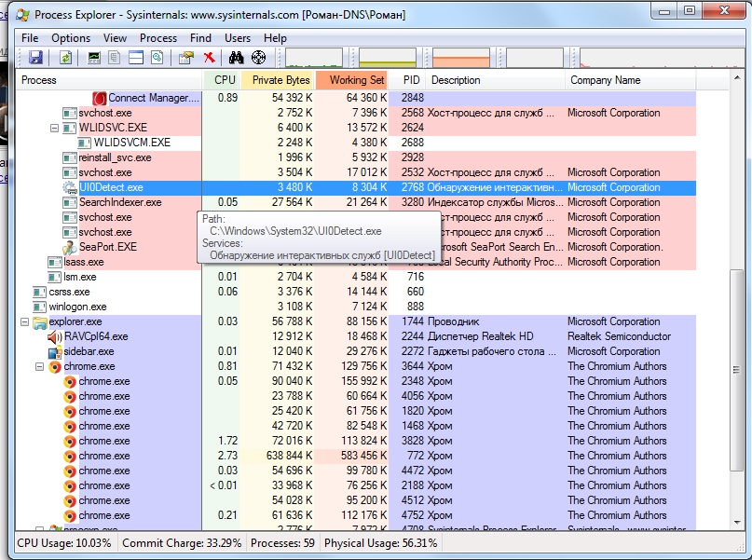This screenshot has width=752, height=560.
Task: Select the SearchIndexer.exe row
Action: [x=355, y=203]
